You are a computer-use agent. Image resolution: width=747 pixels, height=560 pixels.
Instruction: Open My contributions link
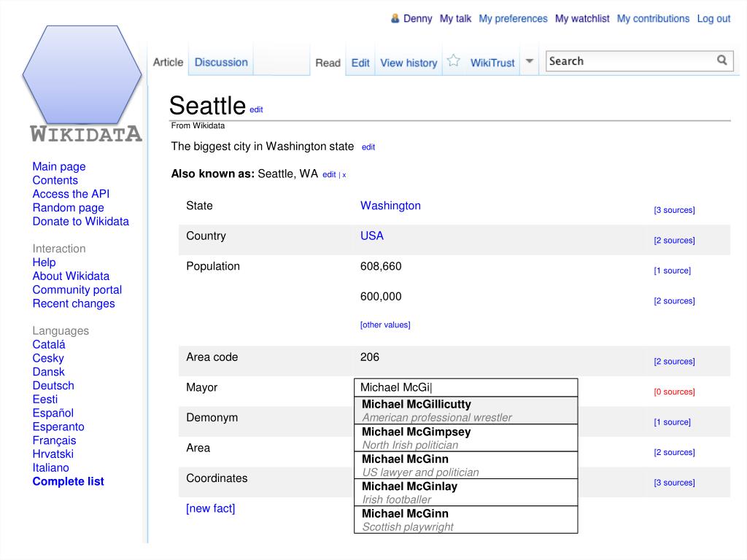(x=653, y=18)
